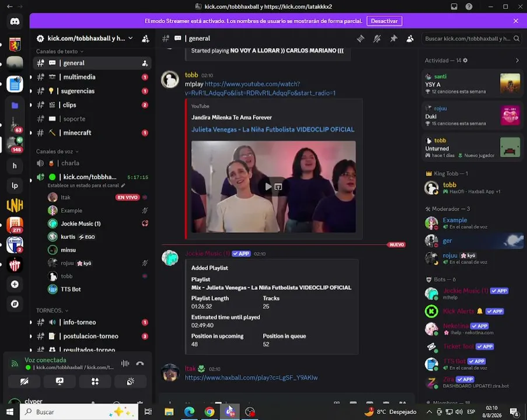Join the charla voice channel

[x=92, y=163]
